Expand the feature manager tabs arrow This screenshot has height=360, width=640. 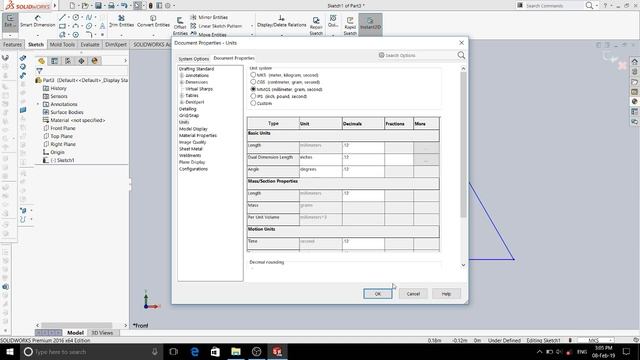125,61
